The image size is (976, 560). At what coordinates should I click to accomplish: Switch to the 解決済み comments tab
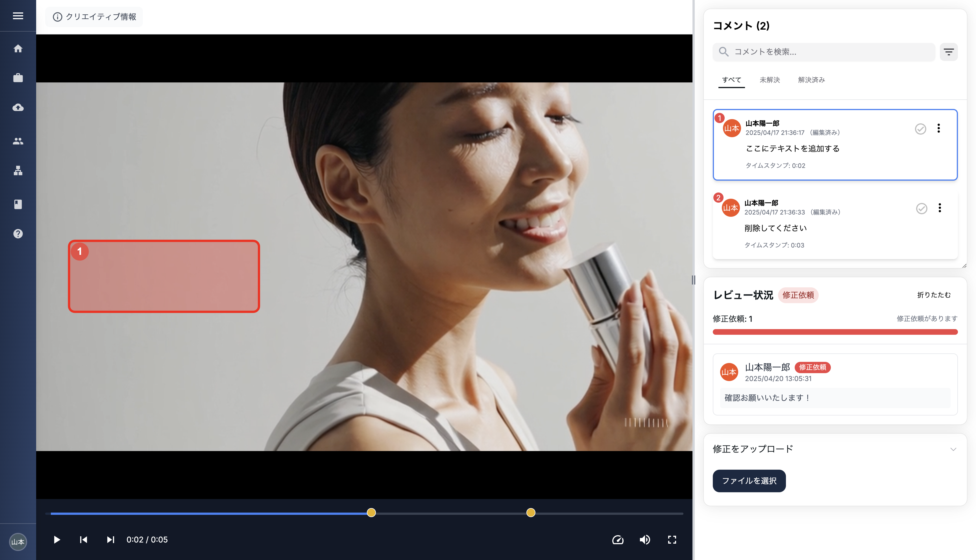pos(811,80)
